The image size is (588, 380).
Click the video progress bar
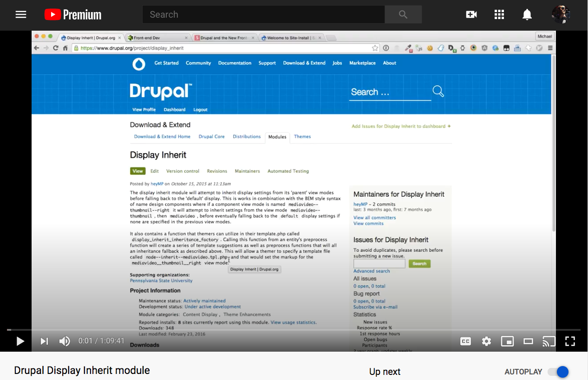pyautogui.click(x=294, y=330)
